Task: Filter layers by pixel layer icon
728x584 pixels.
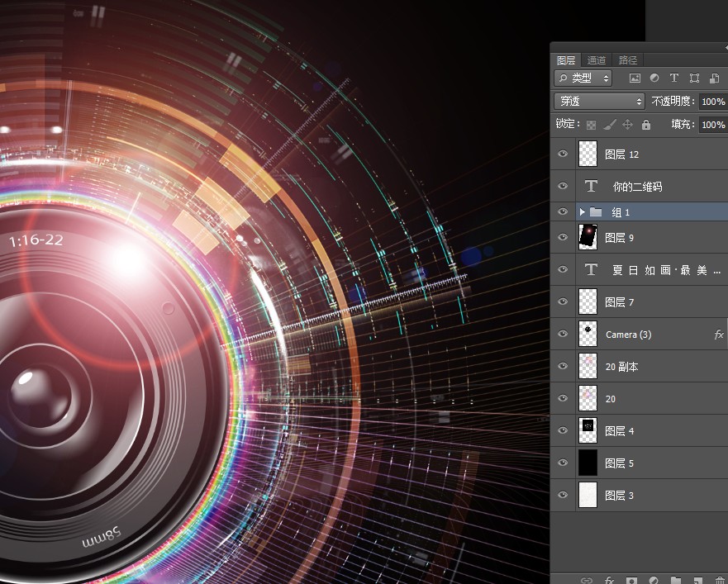Action: [635, 78]
